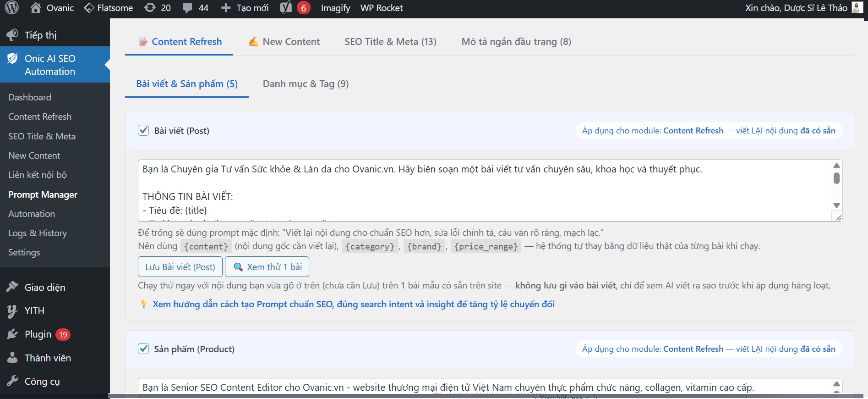The image size is (868, 399).
Task: Click the user avatar next to Dược Sĩ Lê Thảo
Action: click(857, 8)
